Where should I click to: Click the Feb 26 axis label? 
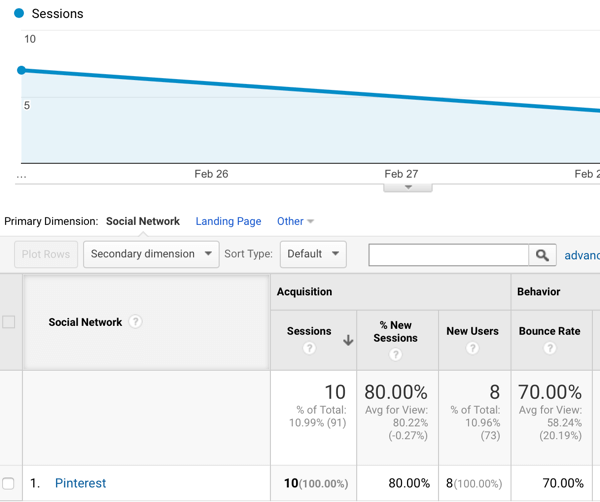pos(211,174)
